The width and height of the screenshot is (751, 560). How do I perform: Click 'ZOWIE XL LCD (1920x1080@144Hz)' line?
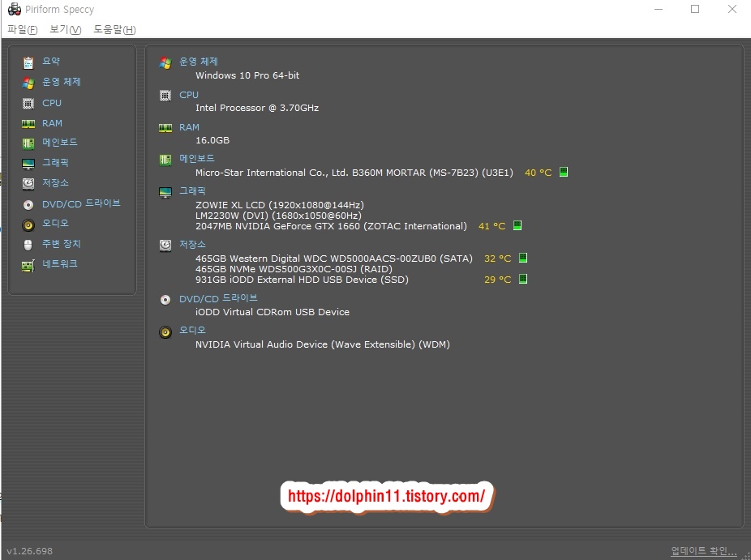[280, 205]
